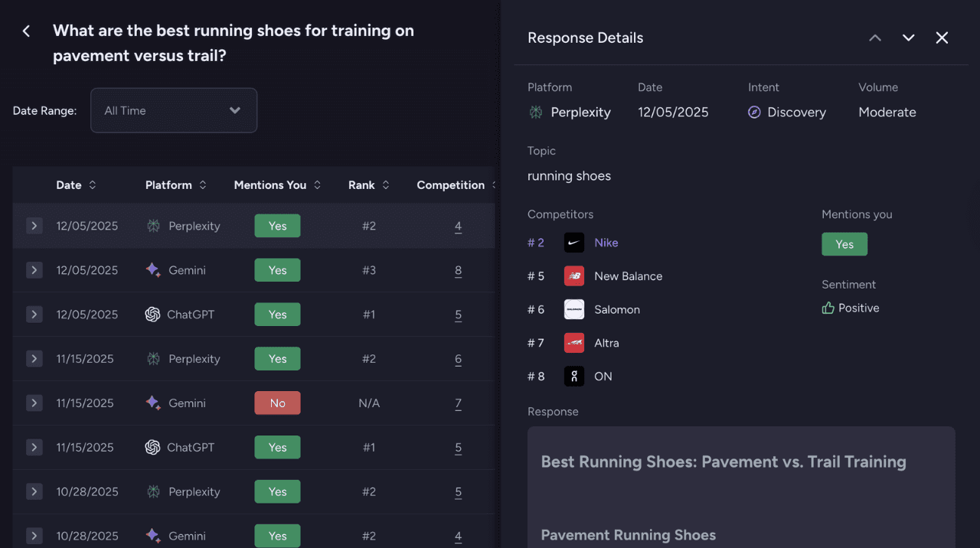Click the ON logo in competitors

[574, 377]
